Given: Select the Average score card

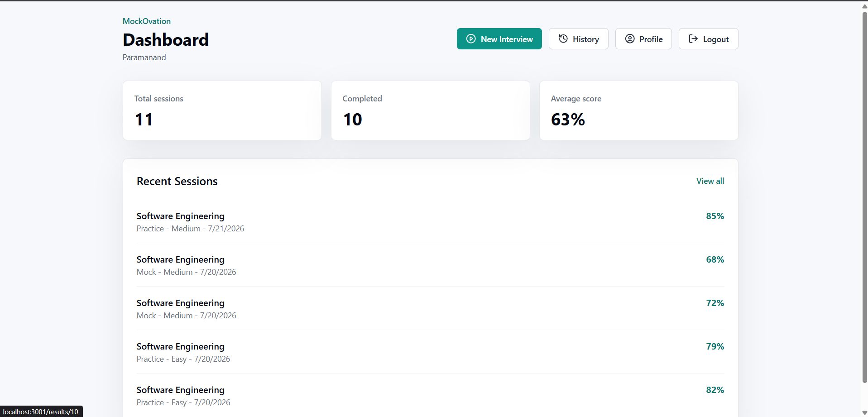Looking at the screenshot, I should (639, 110).
